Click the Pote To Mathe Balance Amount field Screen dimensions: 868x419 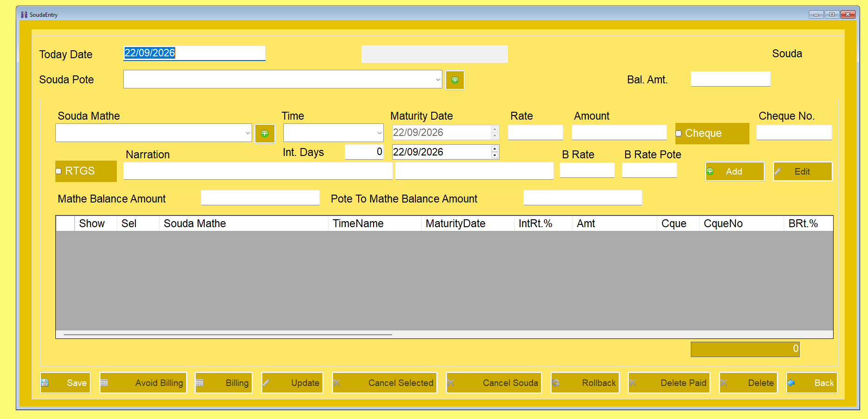[583, 197]
